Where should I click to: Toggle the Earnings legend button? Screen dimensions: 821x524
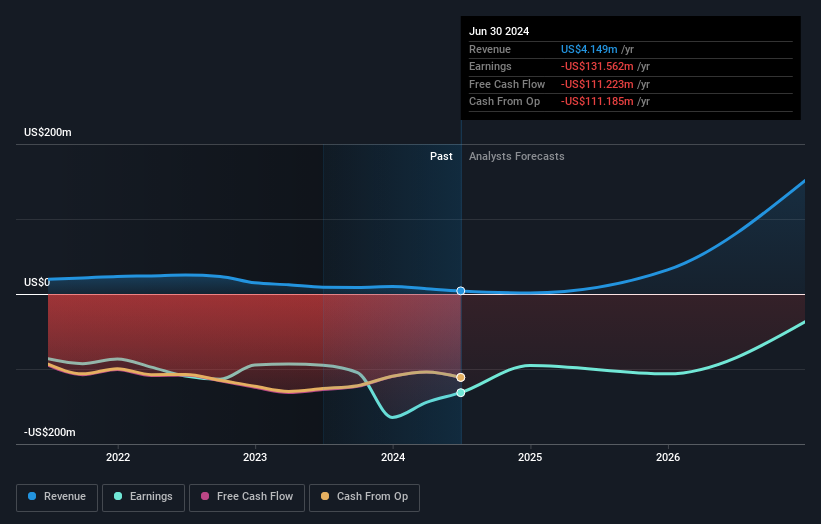tap(143, 497)
